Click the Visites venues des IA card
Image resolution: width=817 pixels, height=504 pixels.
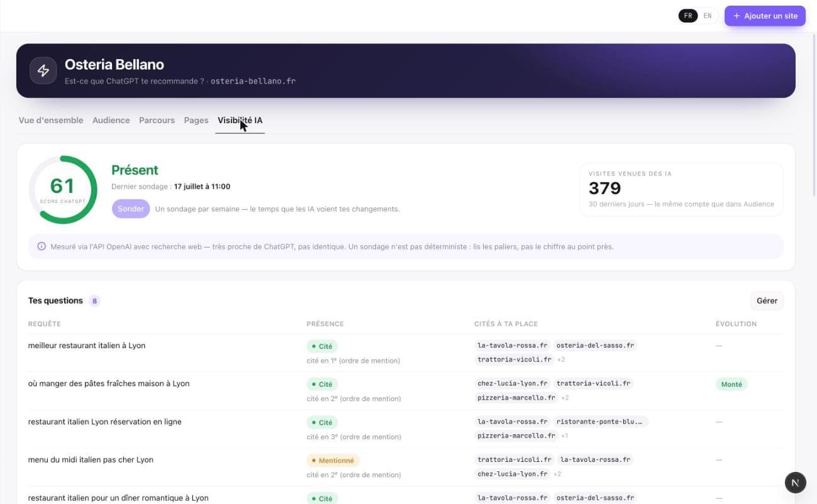(681, 189)
